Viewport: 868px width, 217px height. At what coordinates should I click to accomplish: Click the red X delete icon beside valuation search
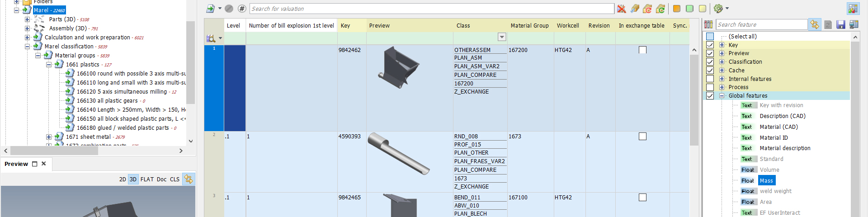(x=622, y=9)
